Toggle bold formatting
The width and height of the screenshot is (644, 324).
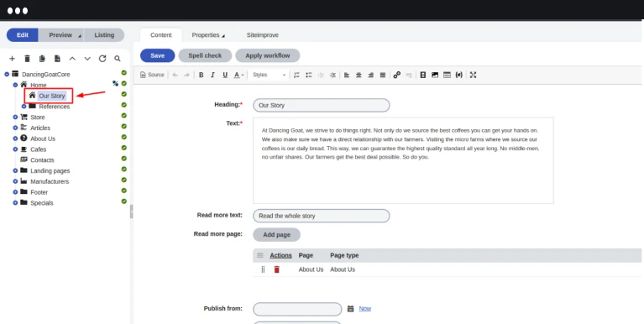pos(202,75)
